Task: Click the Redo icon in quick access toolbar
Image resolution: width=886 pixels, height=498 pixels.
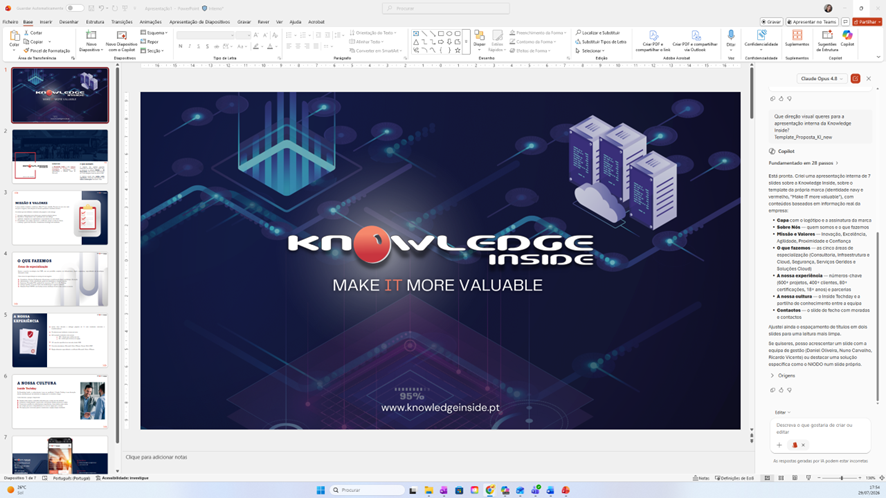Action: (115, 8)
